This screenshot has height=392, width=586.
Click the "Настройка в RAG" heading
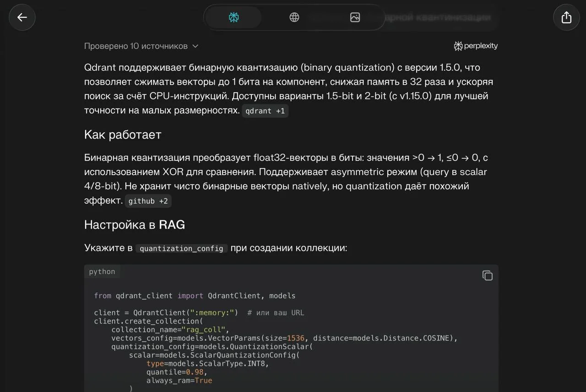(135, 225)
